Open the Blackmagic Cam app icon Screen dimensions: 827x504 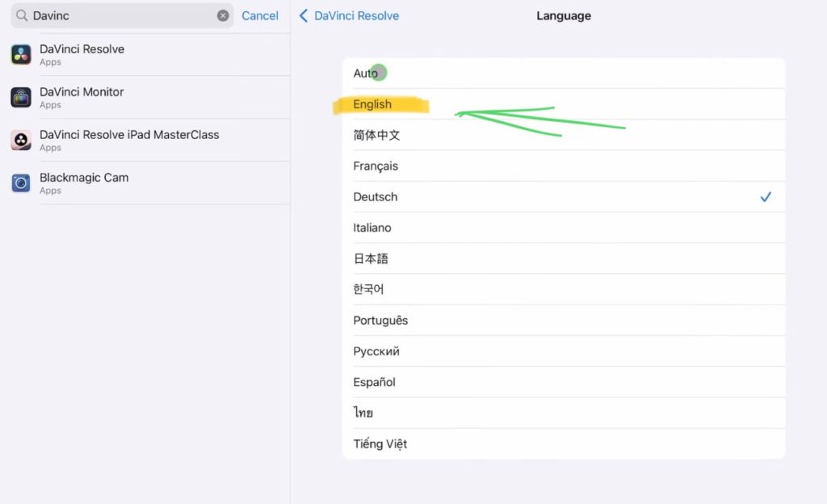point(21,183)
